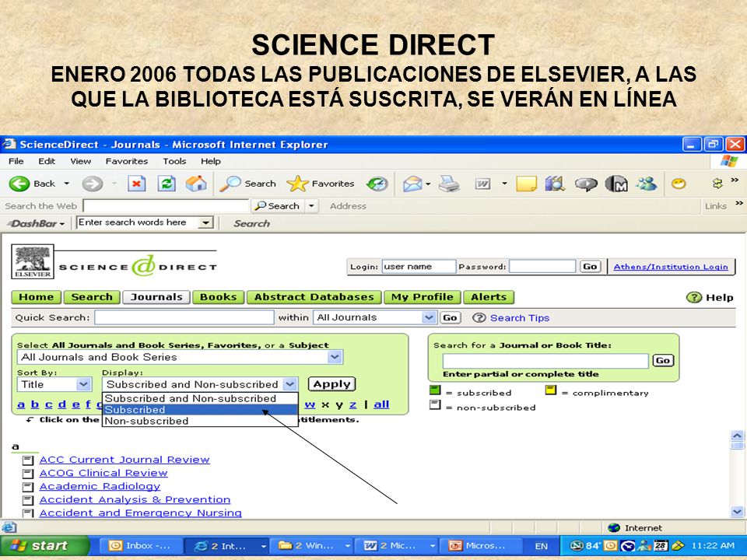Click the Search Tips question mark icon

pyautogui.click(x=479, y=317)
